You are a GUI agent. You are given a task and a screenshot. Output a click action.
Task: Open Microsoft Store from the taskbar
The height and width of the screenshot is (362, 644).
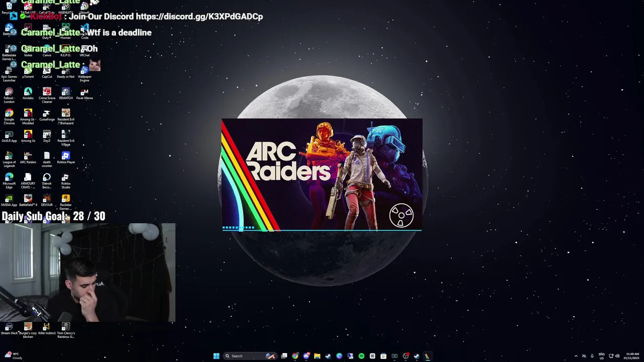pyautogui.click(x=383, y=356)
